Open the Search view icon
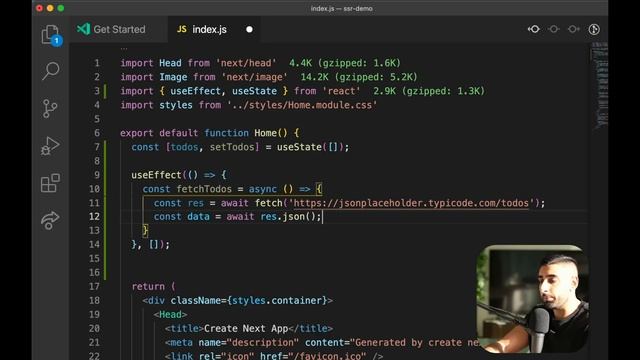Screen dimensions: 640x360 point(51,71)
